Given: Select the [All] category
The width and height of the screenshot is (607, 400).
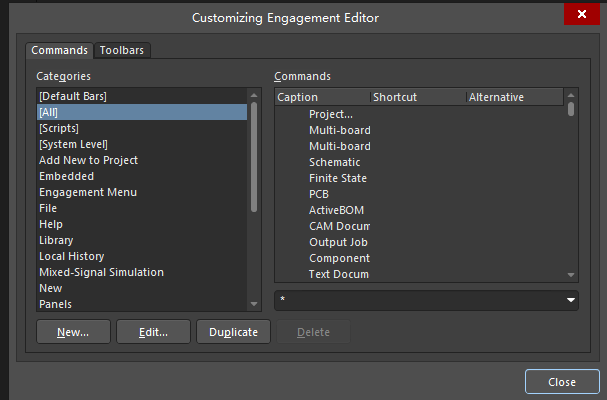Looking at the screenshot, I should tap(142, 112).
